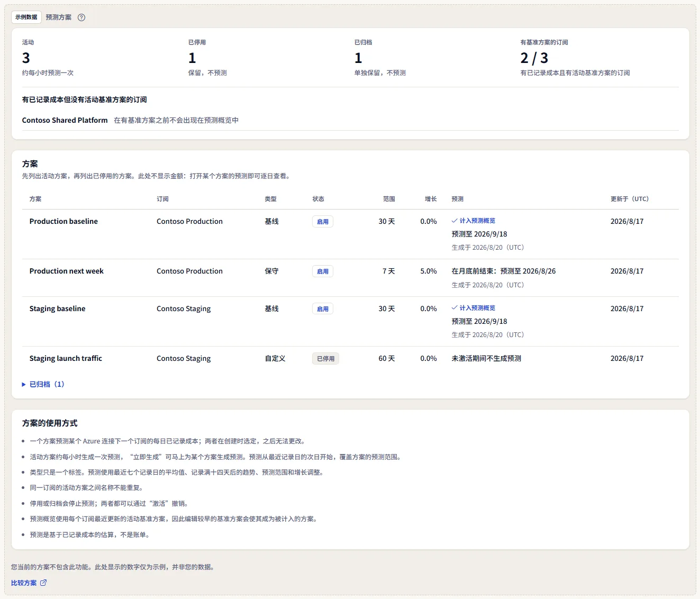Screen dimensions: 700x599
Task: Click the 已停用 badge on Staging launch traffic
Action: (325, 359)
